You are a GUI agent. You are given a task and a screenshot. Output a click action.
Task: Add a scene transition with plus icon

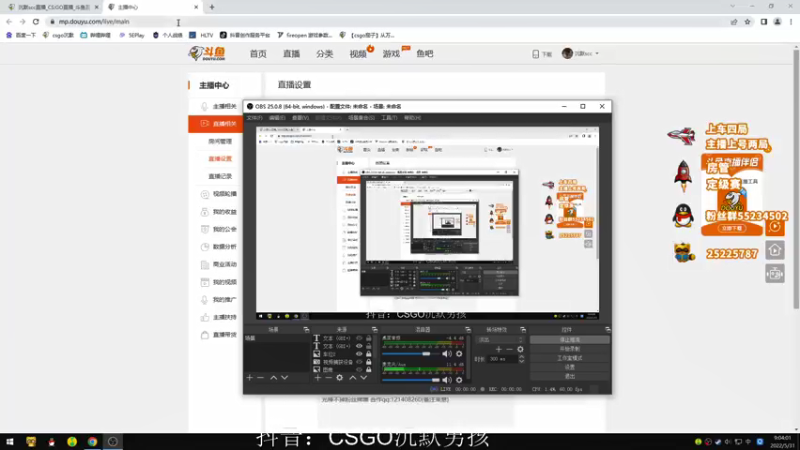498,349
